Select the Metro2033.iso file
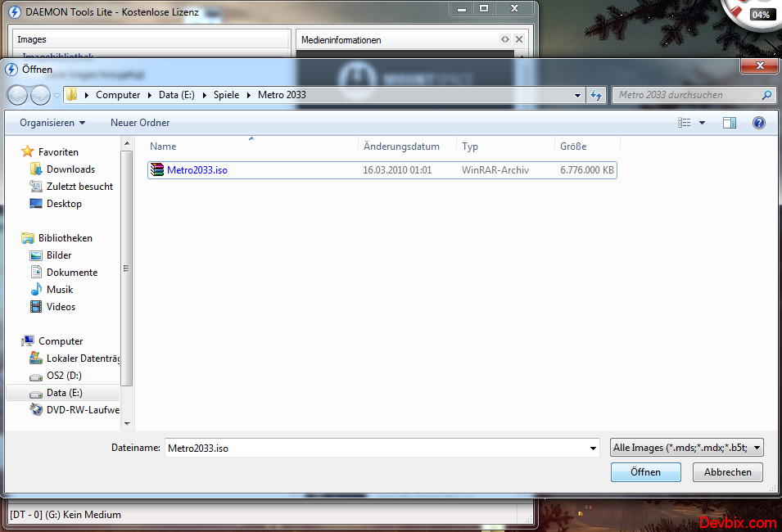This screenshot has height=532, width=782. 382,170
